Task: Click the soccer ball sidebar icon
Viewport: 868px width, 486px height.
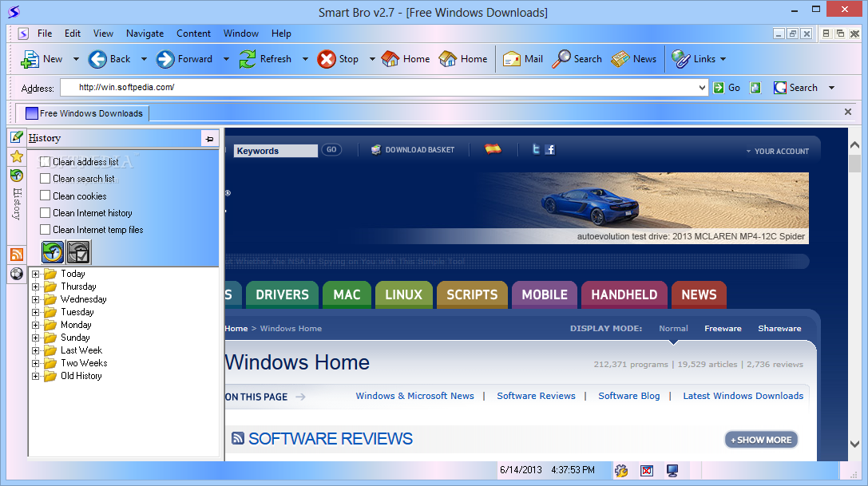Action: pos(17,273)
